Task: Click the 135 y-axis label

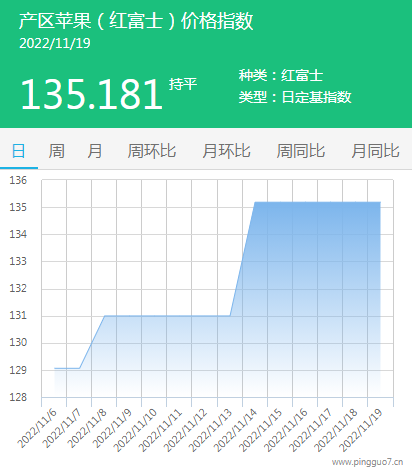Action: point(18,207)
